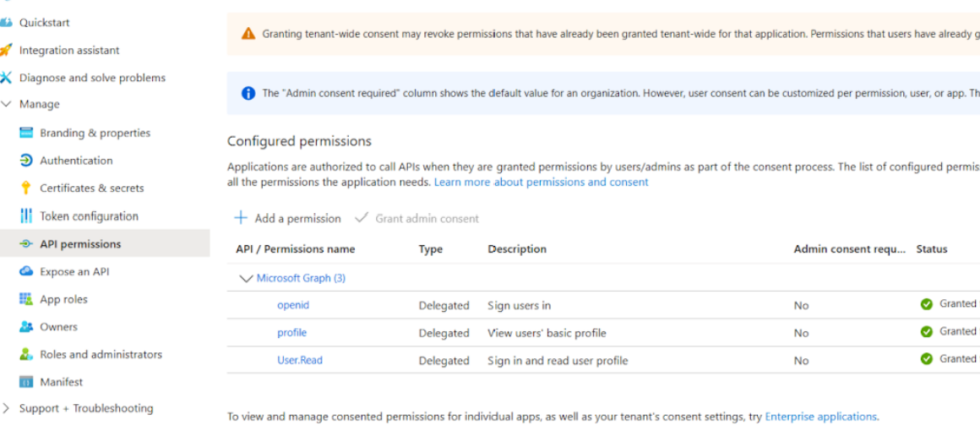
Task: Open the API permissions menu item
Action: [x=80, y=244]
